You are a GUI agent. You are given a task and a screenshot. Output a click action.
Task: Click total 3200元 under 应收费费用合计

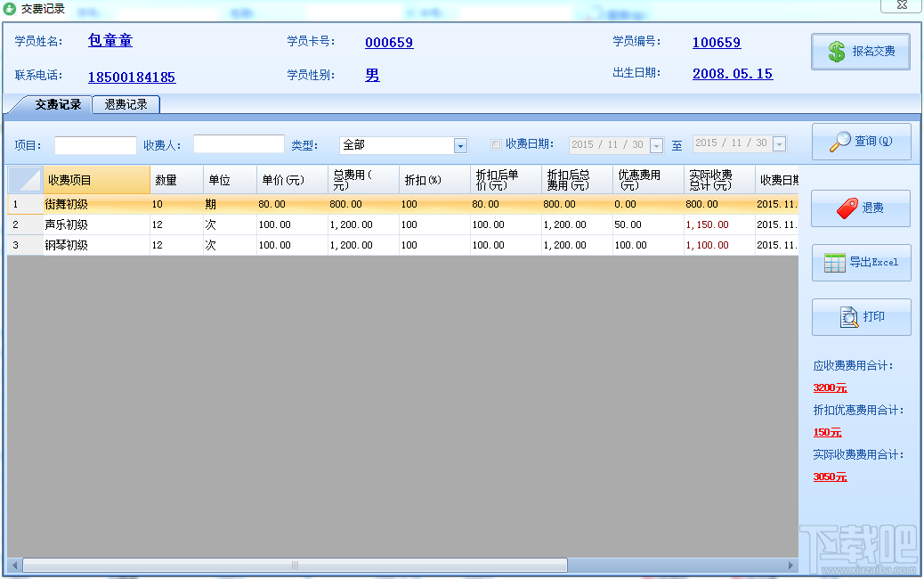830,388
